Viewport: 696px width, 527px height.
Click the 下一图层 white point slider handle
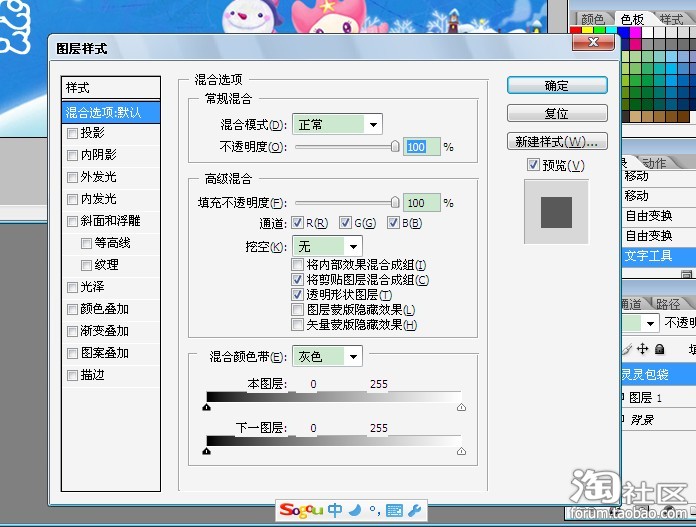click(462, 451)
